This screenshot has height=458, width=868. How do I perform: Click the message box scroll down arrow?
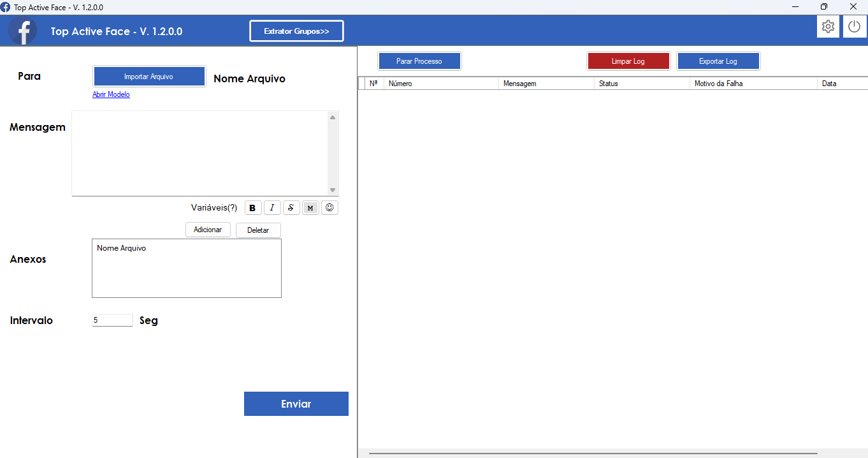tap(333, 190)
